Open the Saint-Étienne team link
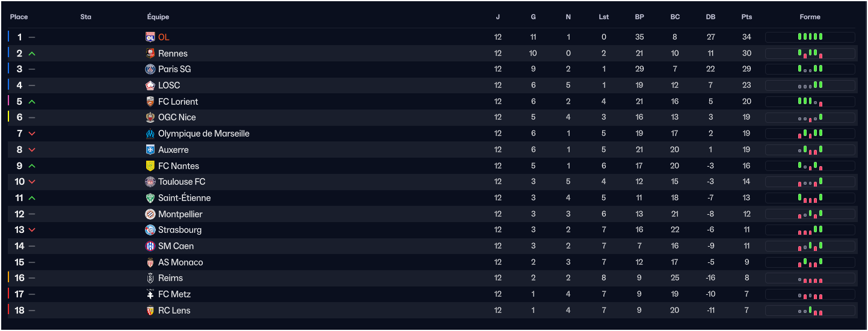This screenshot has width=868, height=331. coord(184,198)
